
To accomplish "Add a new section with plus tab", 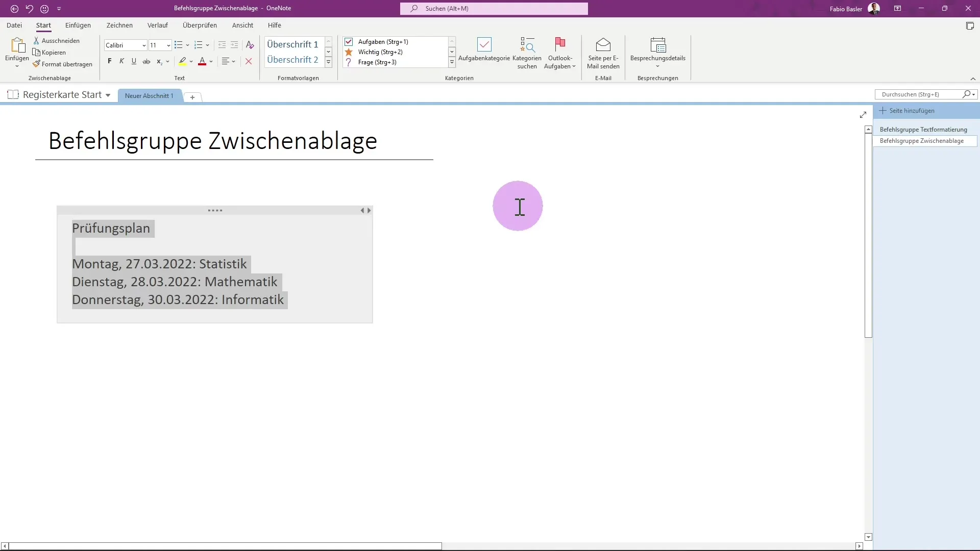I will pos(192,97).
